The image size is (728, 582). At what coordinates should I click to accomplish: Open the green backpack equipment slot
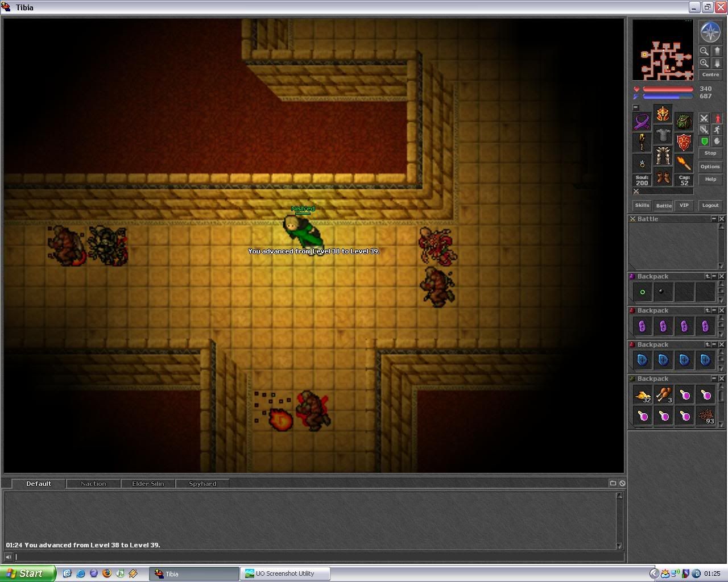tap(684, 122)
